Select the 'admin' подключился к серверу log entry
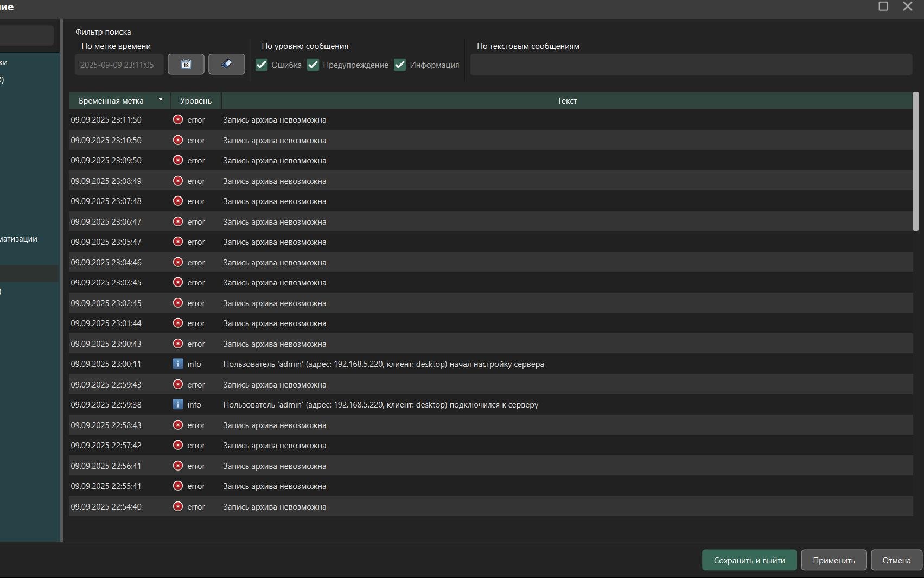 coord(490,404)
